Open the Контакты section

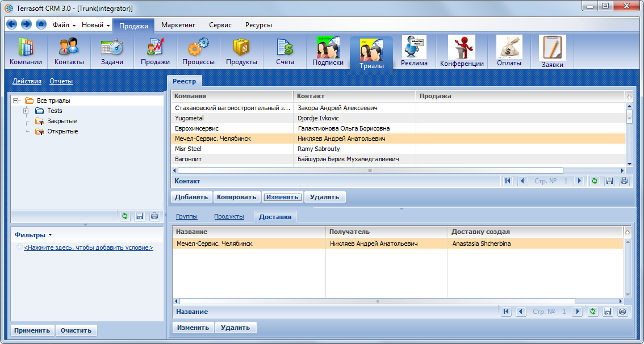tap(69, 52)
